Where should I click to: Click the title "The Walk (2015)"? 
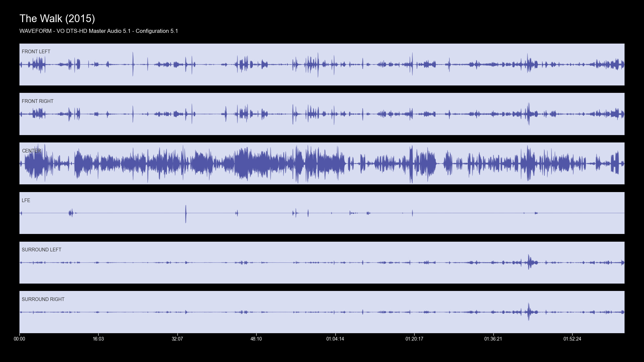[x=57, y=19]
